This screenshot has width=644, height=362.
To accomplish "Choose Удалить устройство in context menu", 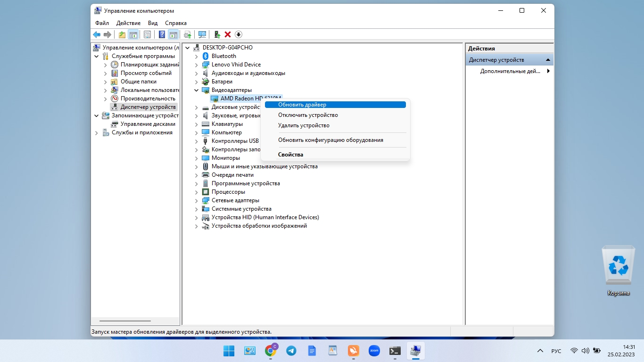I will (x=335, y=125).
